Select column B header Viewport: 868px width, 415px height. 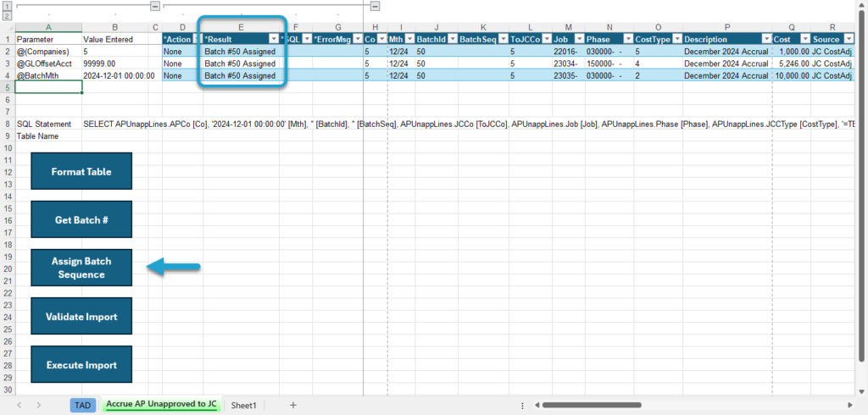[114, 28]
